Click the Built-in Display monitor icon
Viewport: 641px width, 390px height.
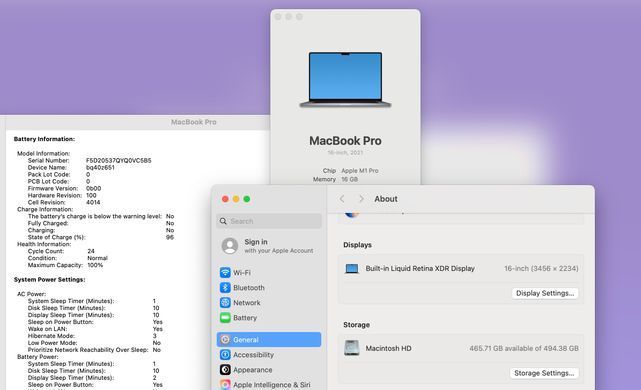(x=352, y=269)
